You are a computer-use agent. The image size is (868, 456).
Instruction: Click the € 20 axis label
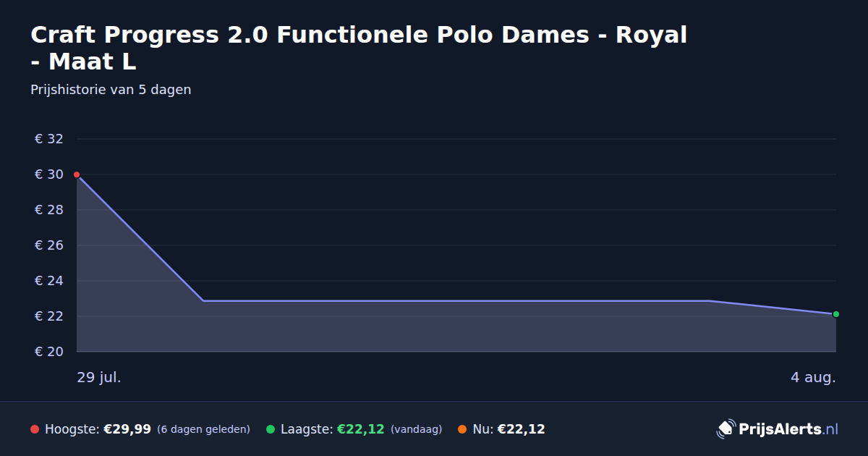[x=49, y=352]
